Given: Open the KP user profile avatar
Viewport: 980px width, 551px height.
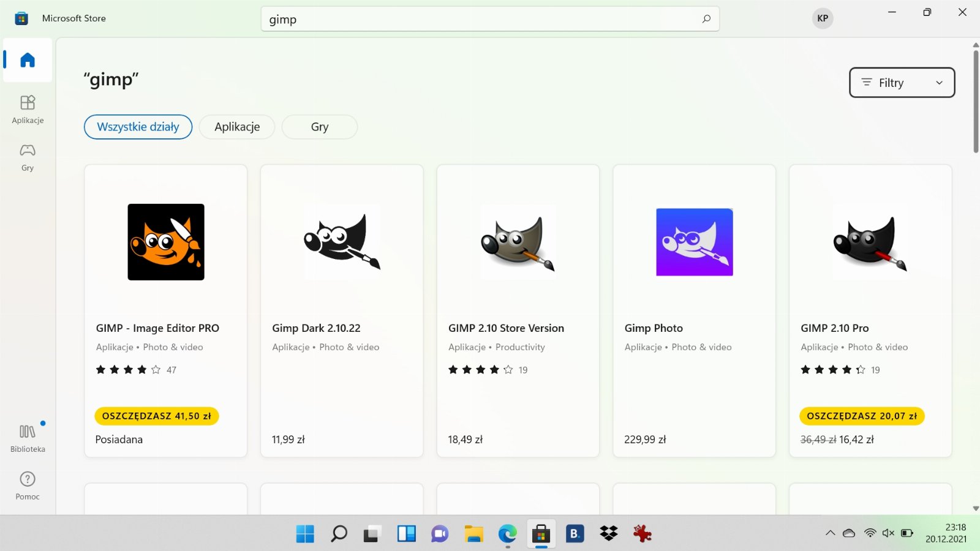Looking at the screenshot, I should tap(823, 18).
